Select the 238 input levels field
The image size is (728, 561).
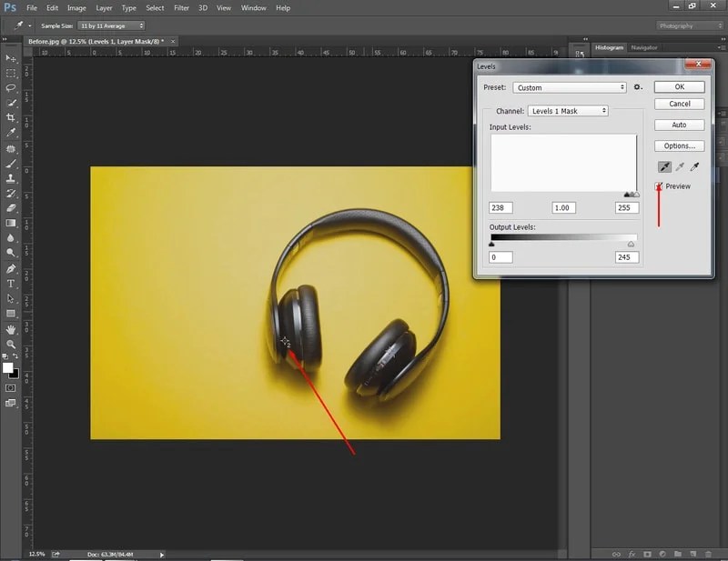[x=501, y=207]
